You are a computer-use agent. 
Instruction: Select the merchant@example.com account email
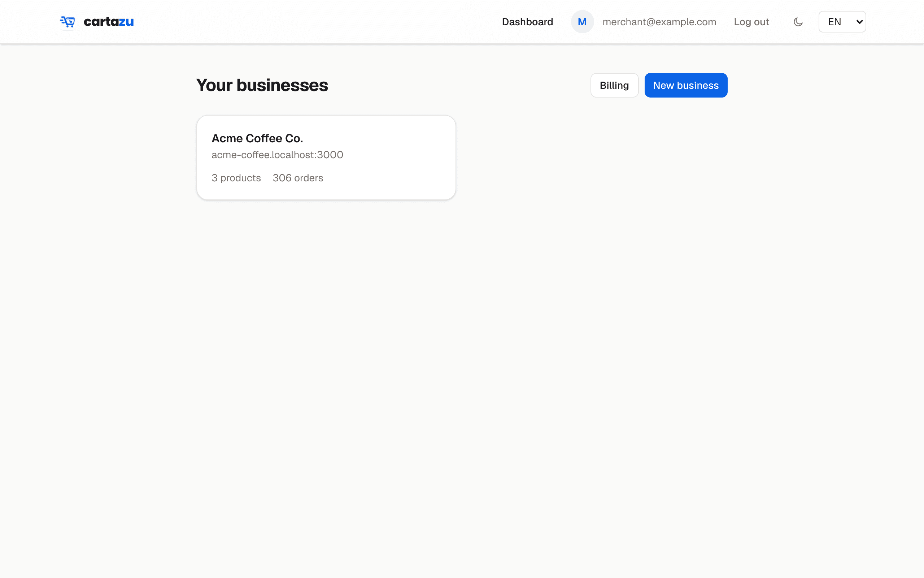tap(659, 22)
